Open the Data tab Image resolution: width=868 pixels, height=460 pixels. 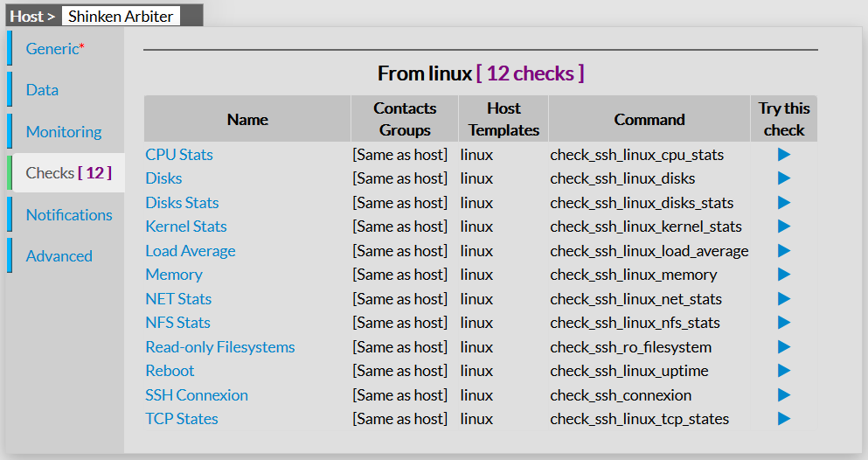(x=42, y=90)
